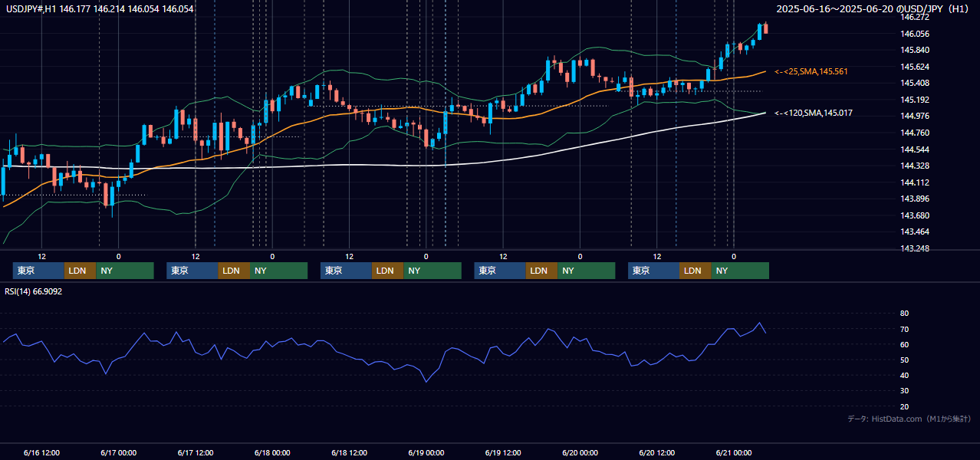Click the 145.192 price axis label

pos(915,100)
